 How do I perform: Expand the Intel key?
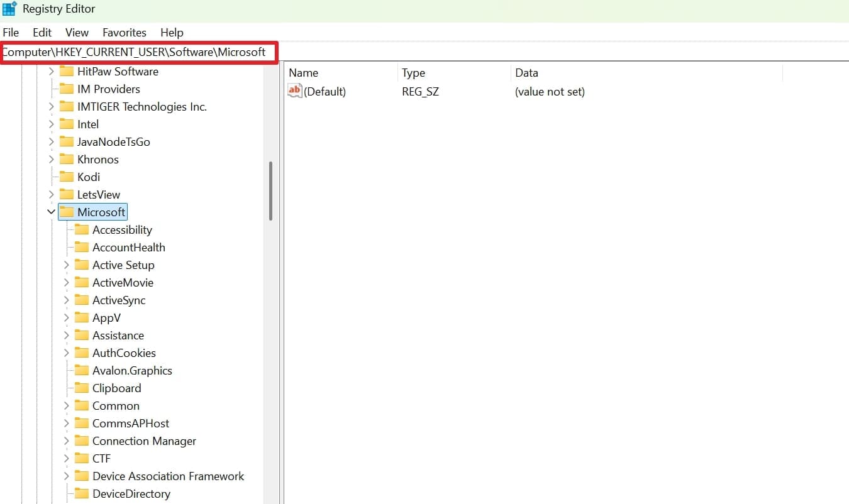click(x=52, y=124)
